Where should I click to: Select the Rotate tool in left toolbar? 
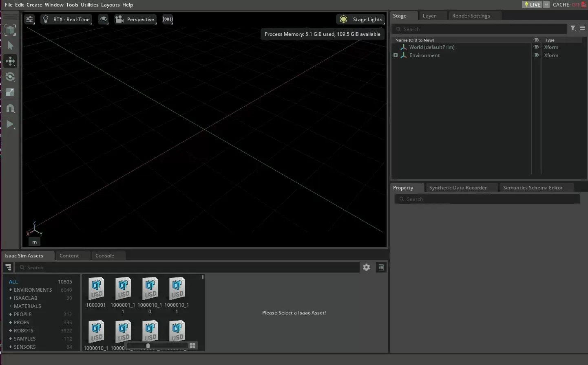pyautogui.click(x=10, y=77)
